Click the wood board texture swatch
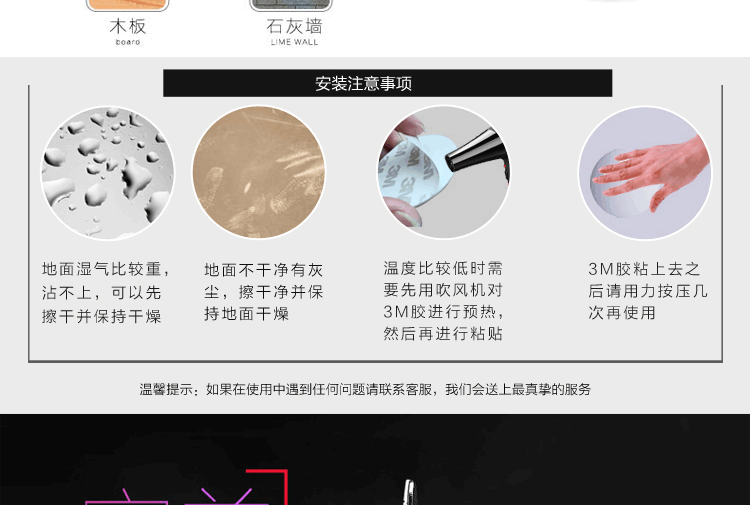 (x=128, y=5)
